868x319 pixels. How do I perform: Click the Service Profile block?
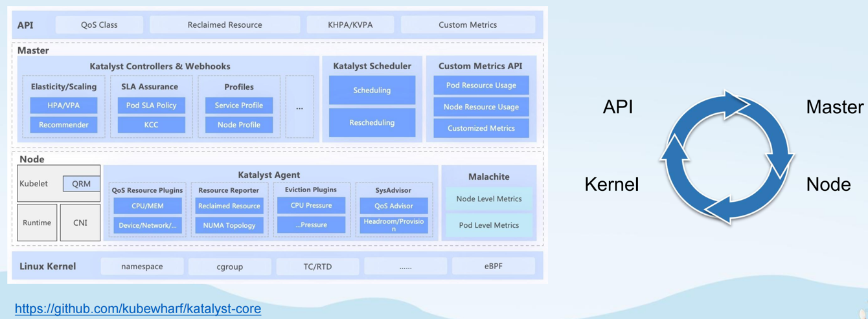coord(239,105)
